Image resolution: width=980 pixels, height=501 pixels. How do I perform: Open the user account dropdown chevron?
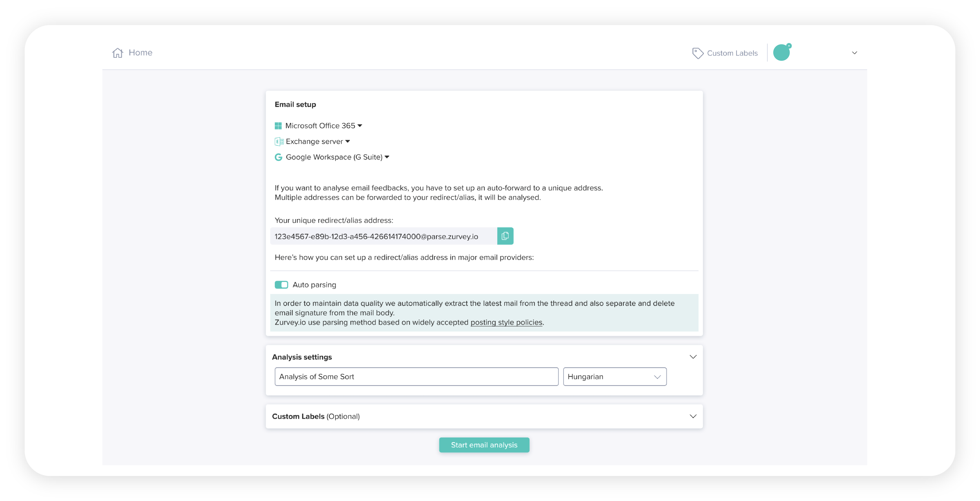tap(854, 53)
